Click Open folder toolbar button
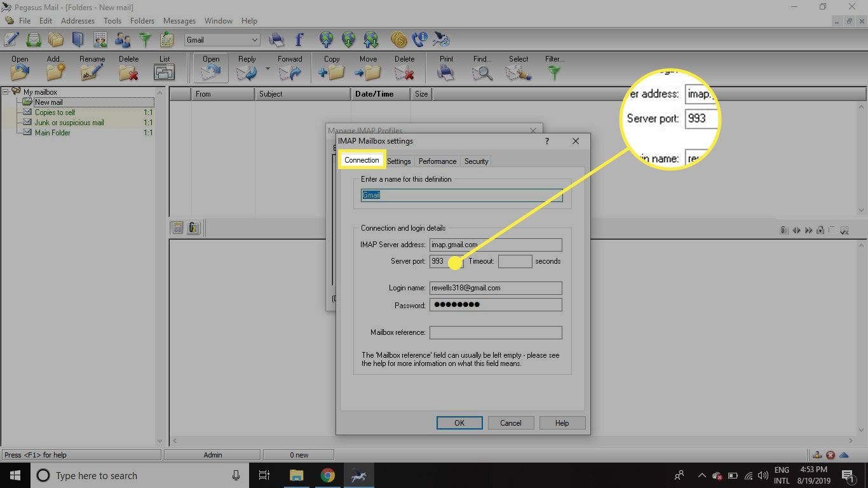Viewport: 868px width, 488px height. [20, 68]
